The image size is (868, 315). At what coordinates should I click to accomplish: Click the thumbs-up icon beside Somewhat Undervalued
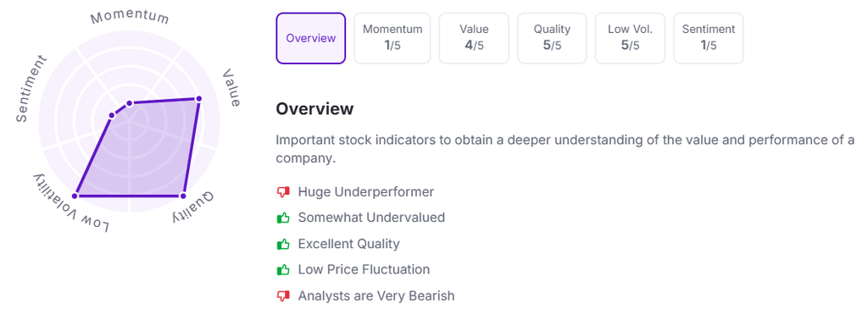coord(283,217)
